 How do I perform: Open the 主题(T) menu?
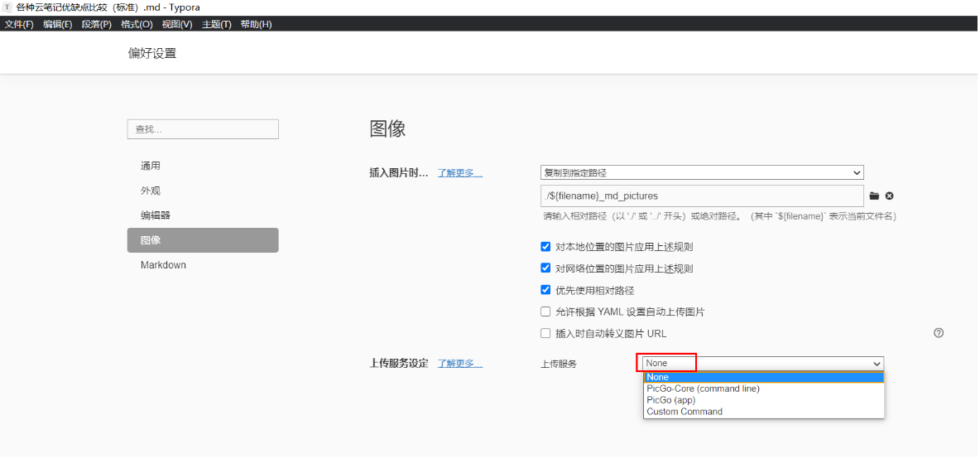217,24
